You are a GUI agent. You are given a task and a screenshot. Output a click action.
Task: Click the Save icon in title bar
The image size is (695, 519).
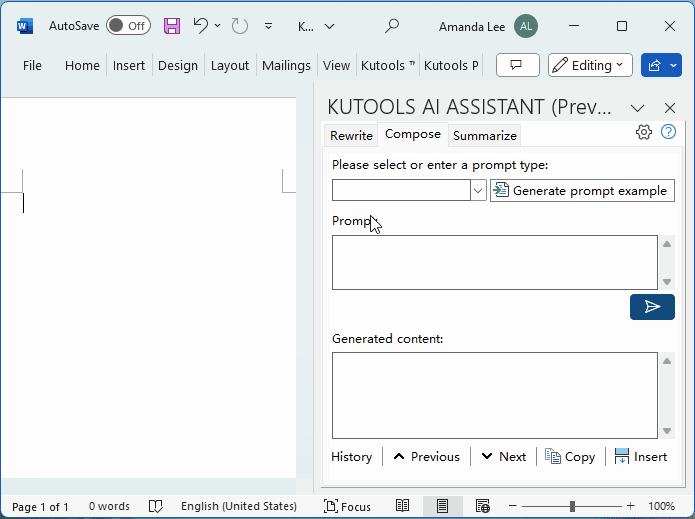pyautogui.click(x=172, y=26)
